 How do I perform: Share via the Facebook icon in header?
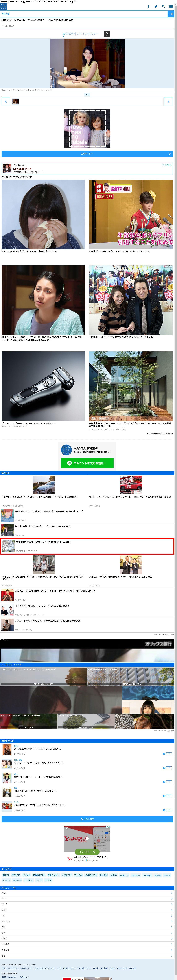tap(148, 6)
